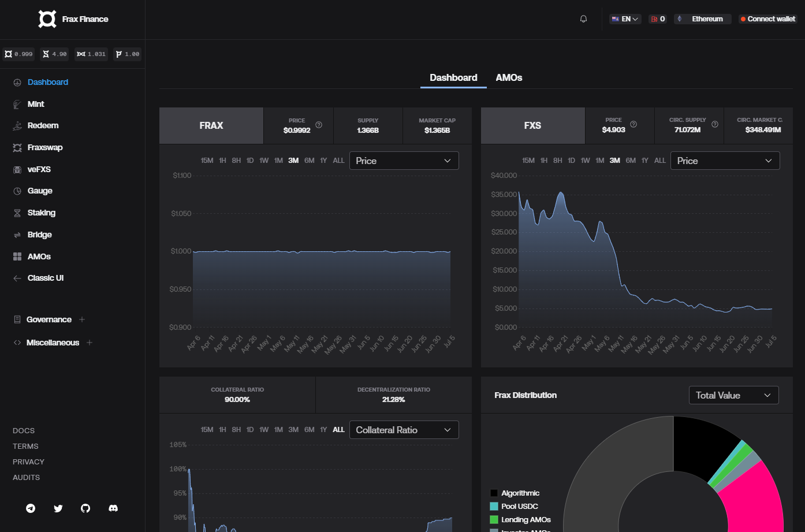The image size is (805, 532).
Task: Click the 1.031 price ticker chip
Action: click(x=91, y=54)
